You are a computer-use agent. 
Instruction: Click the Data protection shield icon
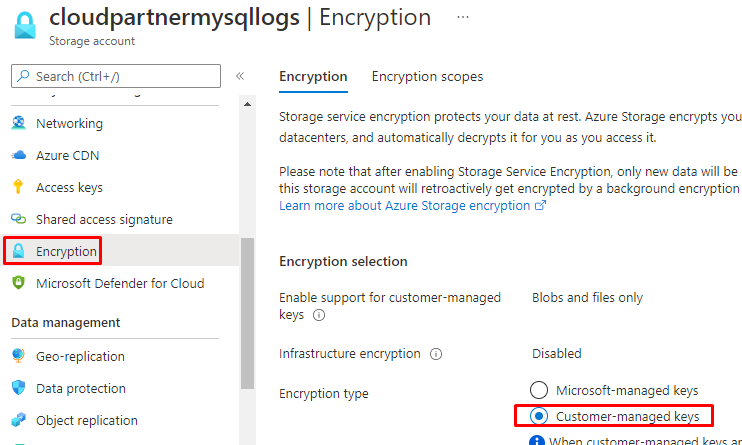[18, 388]
